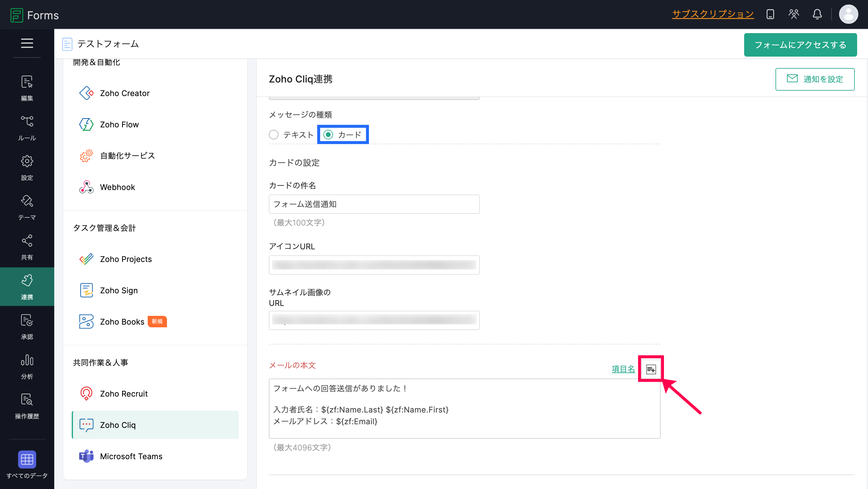Open the users group icon in header
Screen dimensions: 868x489
794,14
